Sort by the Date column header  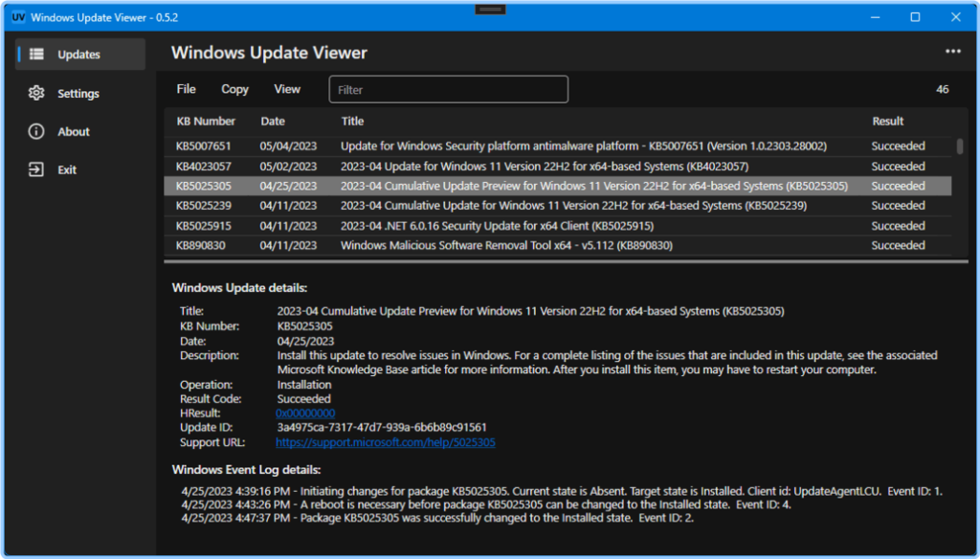(x=273, y=122)
